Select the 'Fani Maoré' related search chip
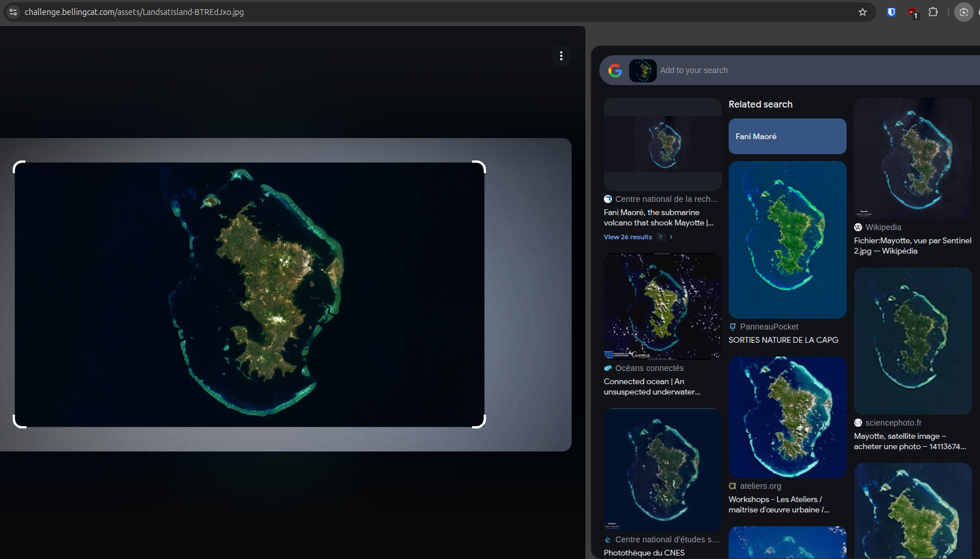The height and width of the screenshot is (559, 980). pos(787,136)
